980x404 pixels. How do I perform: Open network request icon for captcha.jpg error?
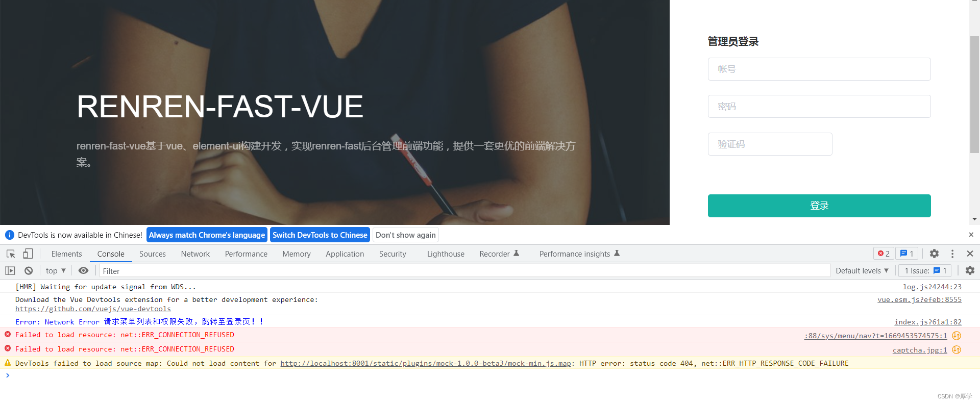pyautogui.click(x=957, y=350)
